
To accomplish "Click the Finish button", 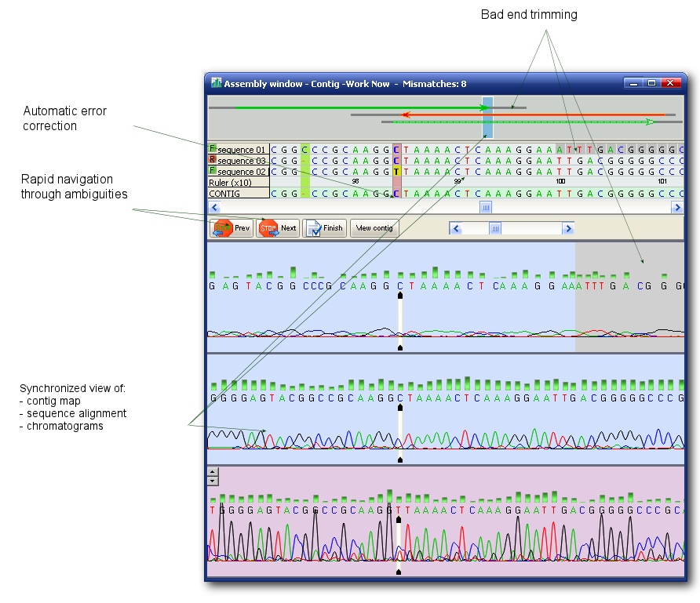I will pos(325,228).
